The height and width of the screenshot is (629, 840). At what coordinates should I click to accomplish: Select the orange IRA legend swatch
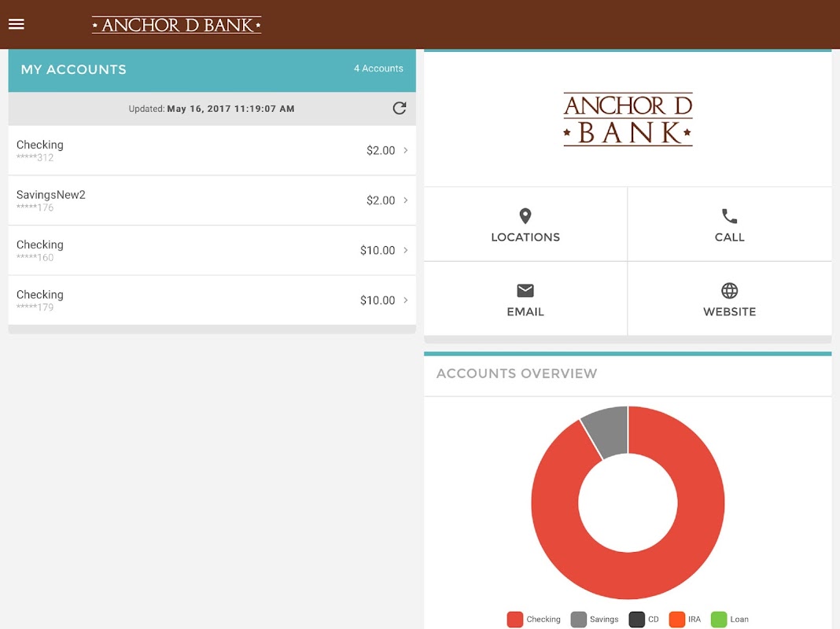(x=676, y=619)
